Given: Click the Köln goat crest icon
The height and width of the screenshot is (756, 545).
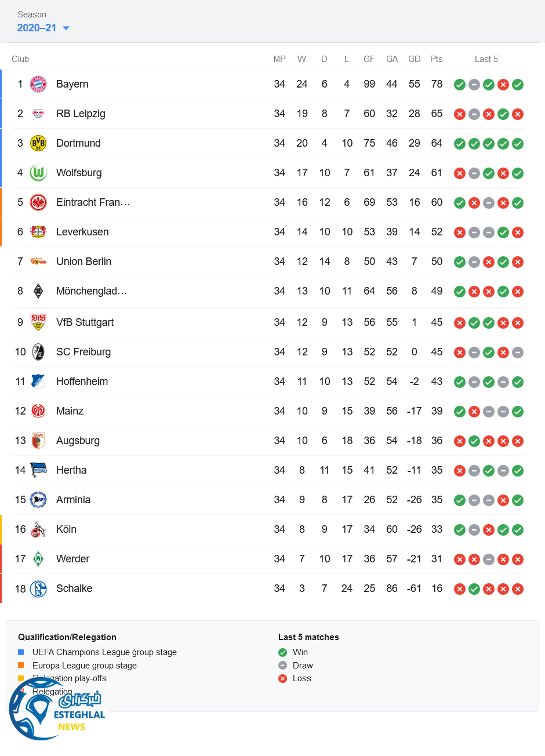Looking at the screenshot, I should coord(38,529).
